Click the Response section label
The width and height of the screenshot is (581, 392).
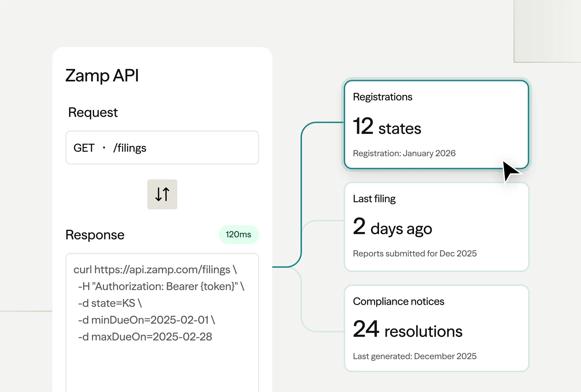click(95, 235)
